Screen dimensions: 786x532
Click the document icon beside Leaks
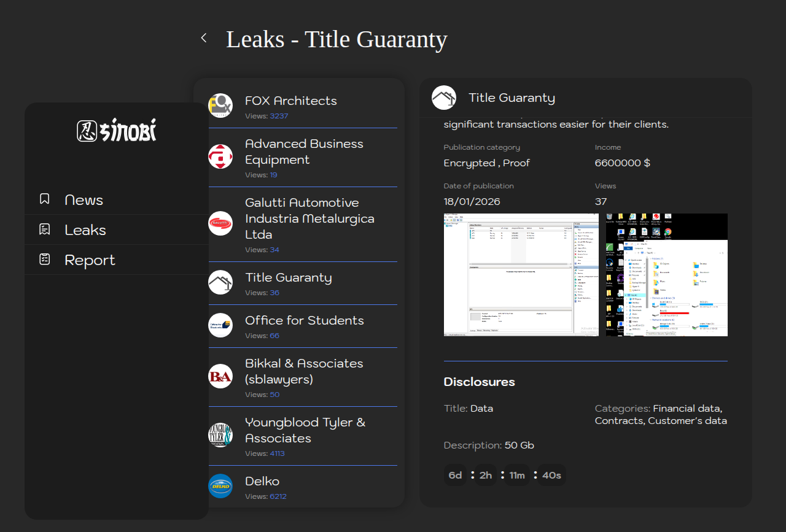pyautogui.click(x=44, y=229)
